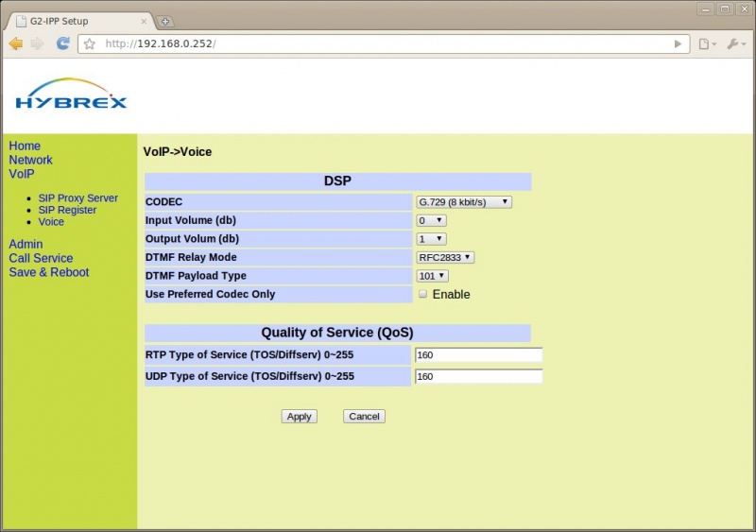The width and height of the screenshot is (756, 532).
Task: Open the DTMF Relay Mode dropdown
Action: pyautogui.click(x=445, y=257)
